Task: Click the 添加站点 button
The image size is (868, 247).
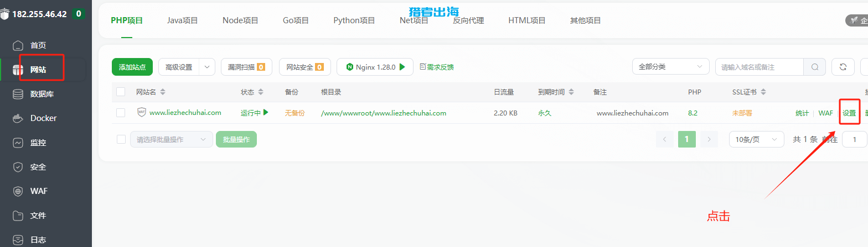Action: (x=132, y=67)
